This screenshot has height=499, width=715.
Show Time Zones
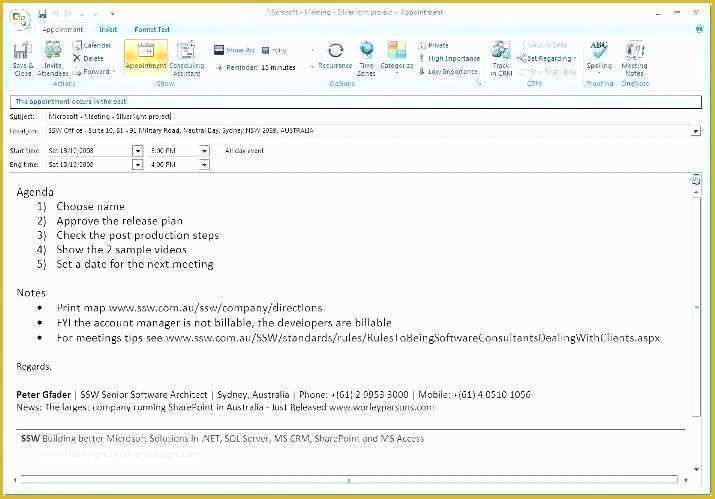366,58
